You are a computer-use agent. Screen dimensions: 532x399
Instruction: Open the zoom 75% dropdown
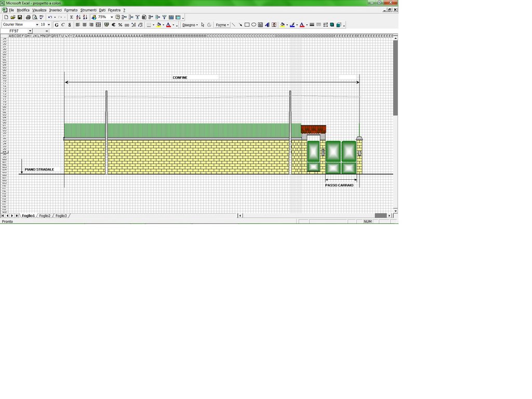click(x=112, y=17)
